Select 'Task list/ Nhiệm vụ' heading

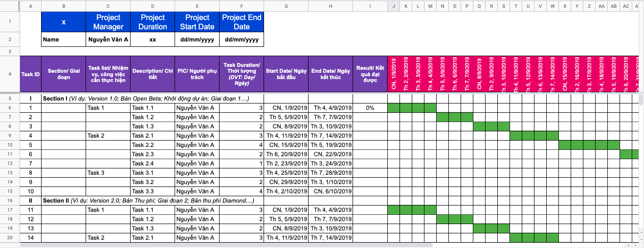[108, 74]
